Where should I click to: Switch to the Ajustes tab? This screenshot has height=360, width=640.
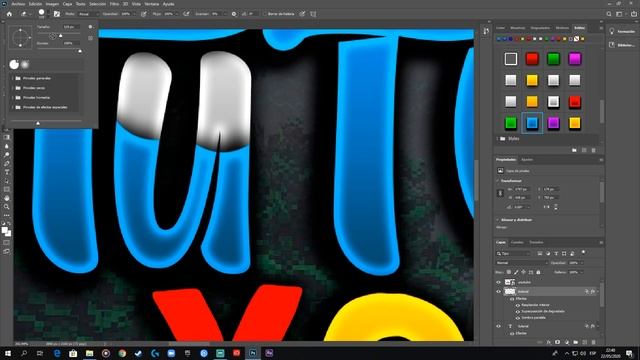pos(527,160)
